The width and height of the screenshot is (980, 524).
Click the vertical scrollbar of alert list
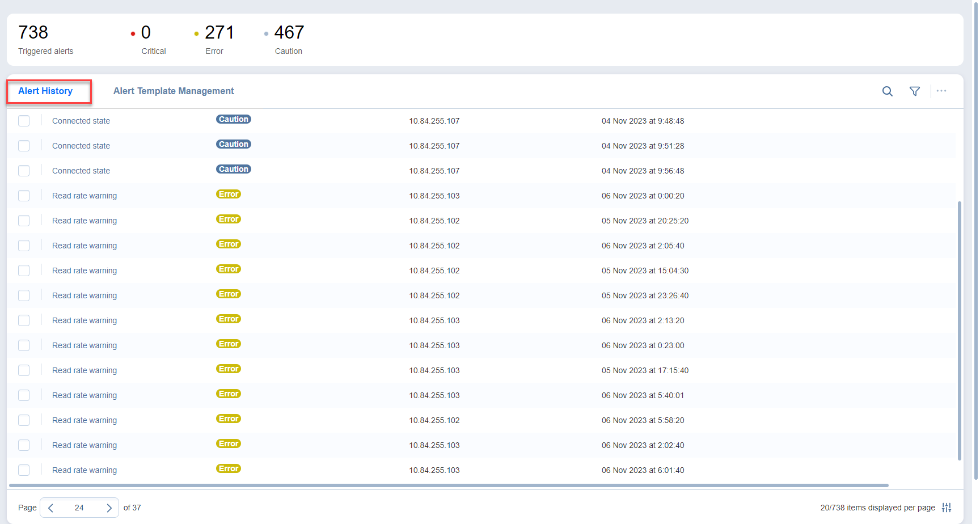(x=959, y=329)
